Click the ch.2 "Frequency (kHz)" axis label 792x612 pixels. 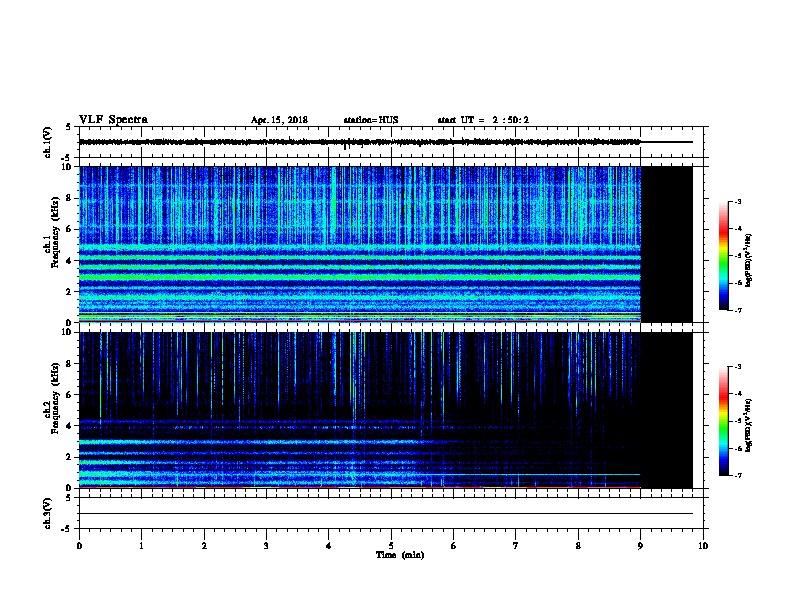(x=55, y=397)
